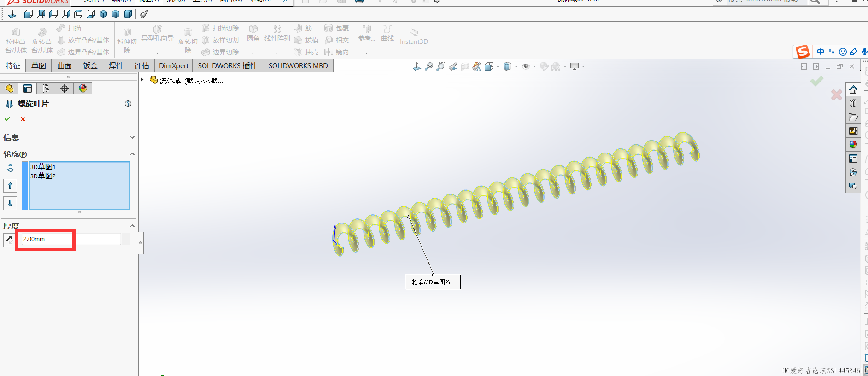
Task: Switch to the SOLIDWORKS MBD tab
Action: click(298, 66)
